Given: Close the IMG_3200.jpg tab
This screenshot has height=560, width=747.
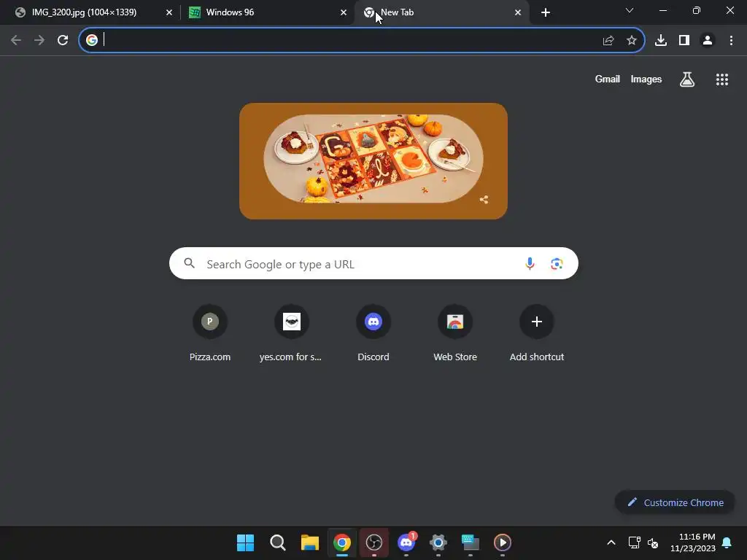Looking at the screenshot, I should click(x=169, y=12).
